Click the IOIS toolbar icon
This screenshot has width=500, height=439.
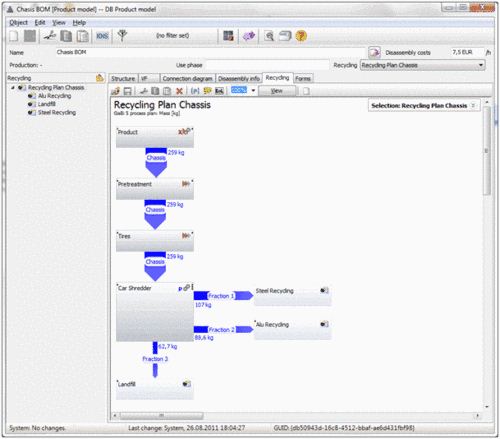[x=102, y=36]
